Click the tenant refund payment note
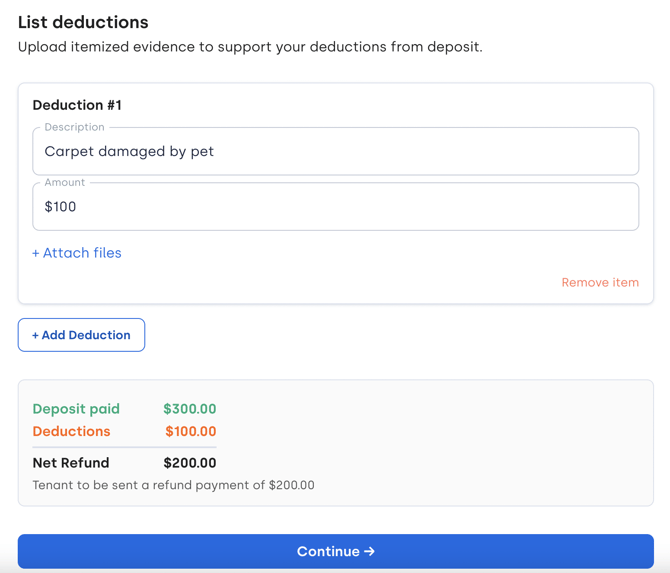 pos(173,486)
